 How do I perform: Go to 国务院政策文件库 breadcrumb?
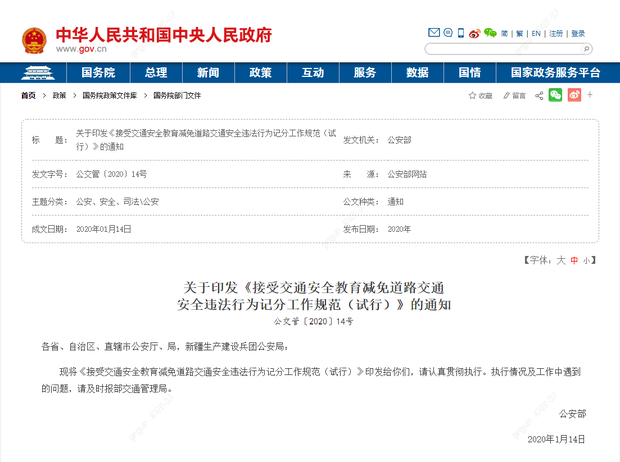(110, 95)
